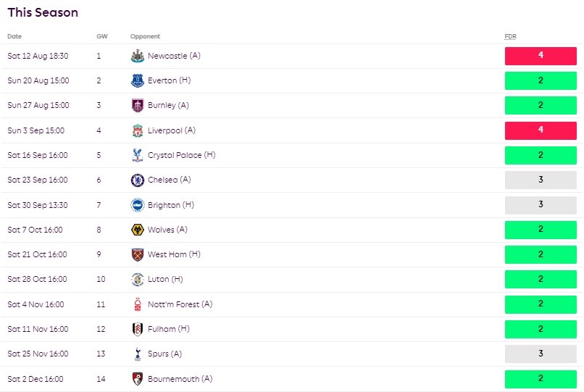This screenshot has width=584, height=392.
Task: Click the This Season heading
Action: 43,12
